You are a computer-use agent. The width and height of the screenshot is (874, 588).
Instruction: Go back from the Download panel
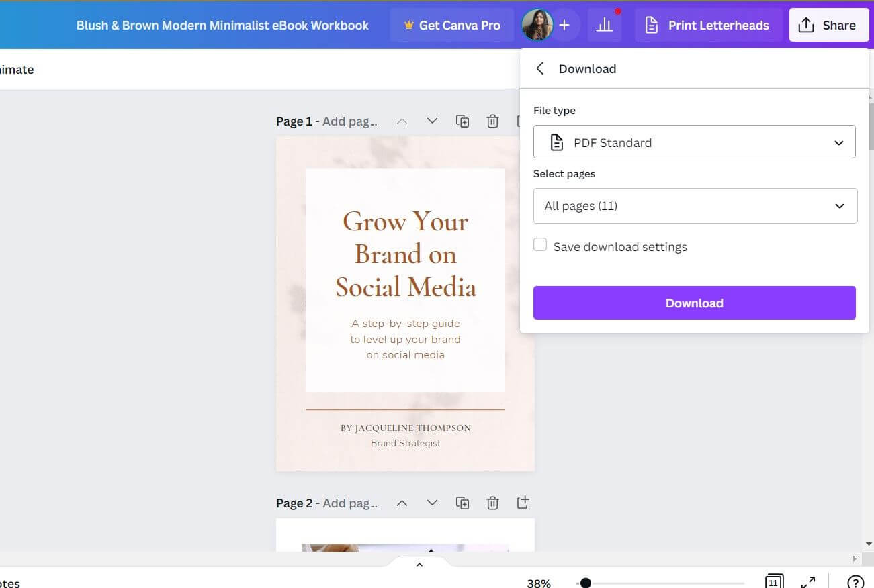[540, 68]
